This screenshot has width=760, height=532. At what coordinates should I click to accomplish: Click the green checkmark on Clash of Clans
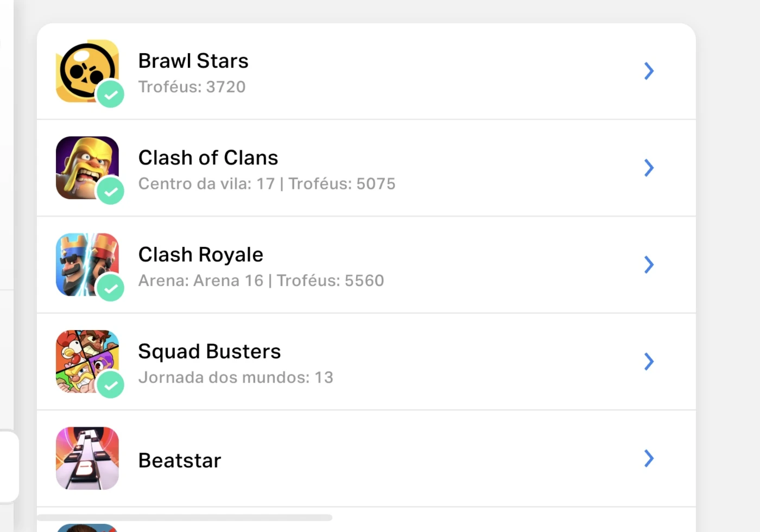click(x=111, y=191)
